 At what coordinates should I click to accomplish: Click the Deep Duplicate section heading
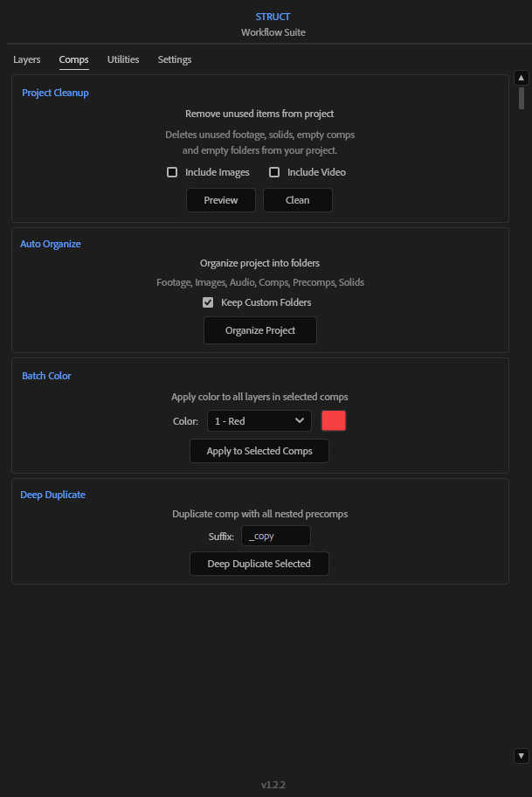(x=52, y=495)
